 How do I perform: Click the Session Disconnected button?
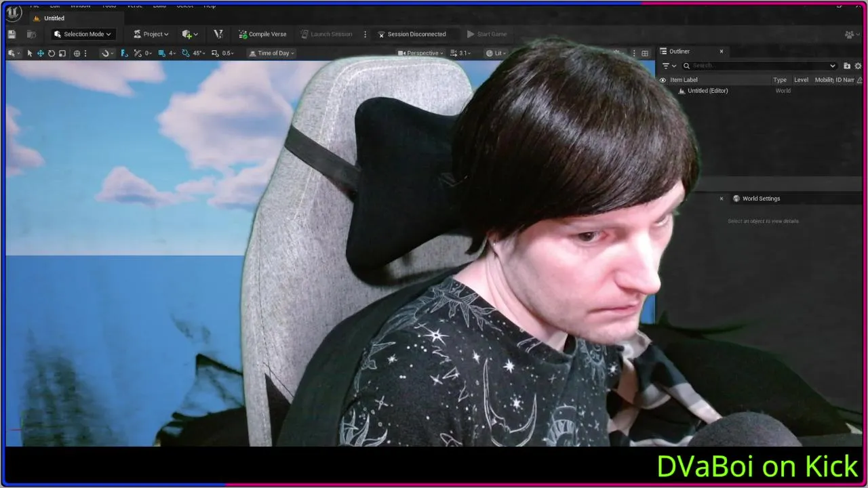[412, 34]
